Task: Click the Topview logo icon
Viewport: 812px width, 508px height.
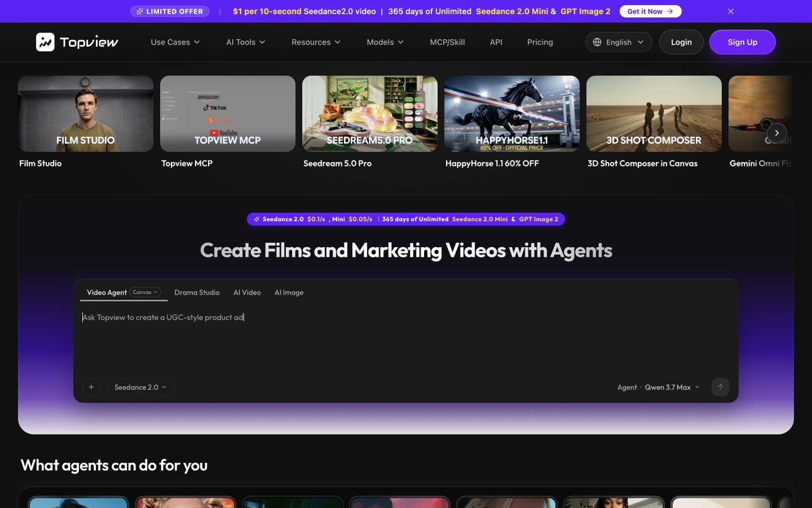Action: click(45, 42)
